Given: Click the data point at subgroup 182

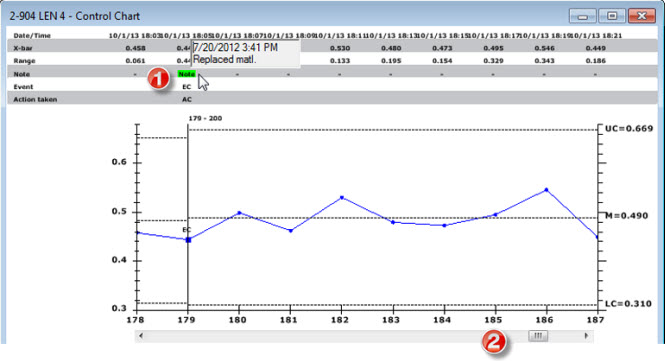Looking at the screenshot, I should (342, 198).
